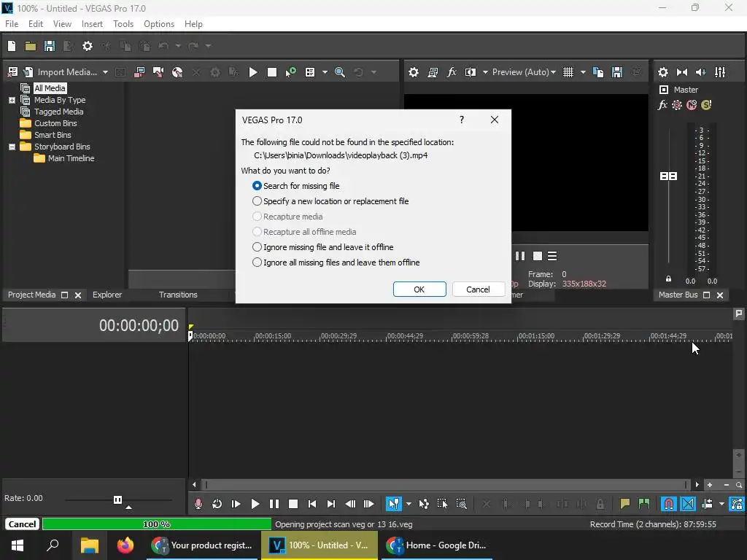
Task: Adjust the Master volume fader handle
Action: point(668,176)
